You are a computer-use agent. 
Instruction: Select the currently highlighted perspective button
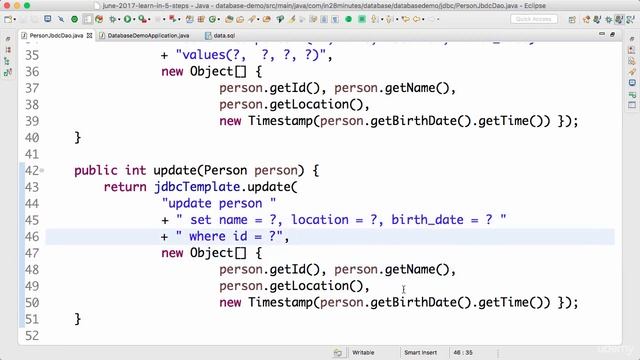[619, 19]
